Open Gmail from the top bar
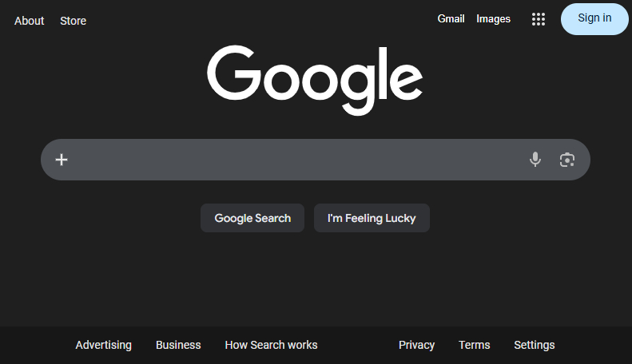The height and width of the screenshot is (364, 632). click(x=451, y=19)
